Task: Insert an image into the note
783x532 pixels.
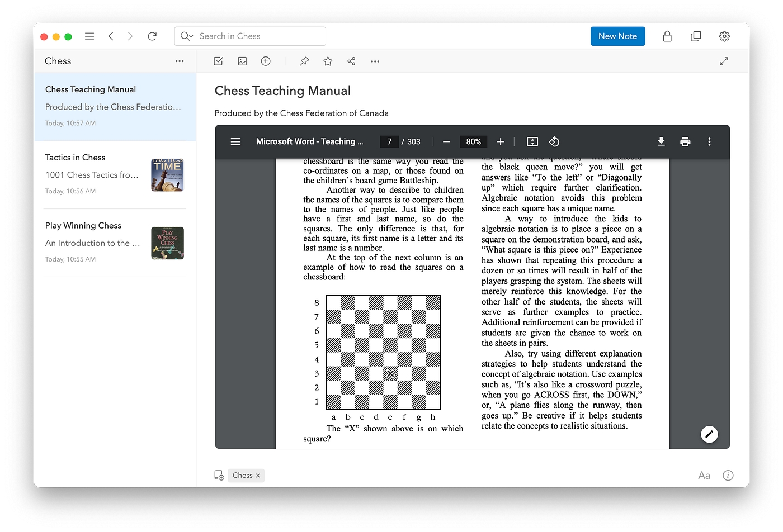Action: coord(242,61)
